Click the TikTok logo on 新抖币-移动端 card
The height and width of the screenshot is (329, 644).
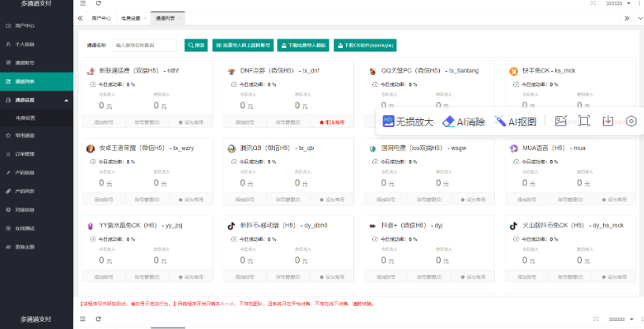click(232, 226)
